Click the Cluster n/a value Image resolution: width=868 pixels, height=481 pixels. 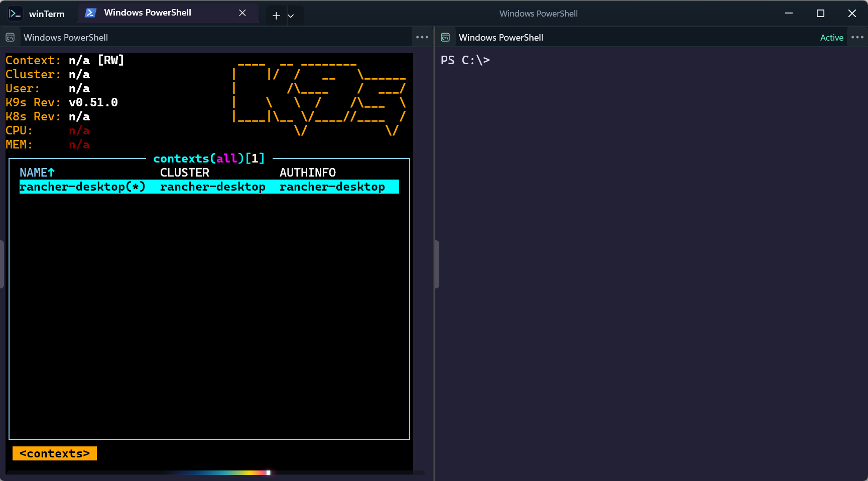79,74
